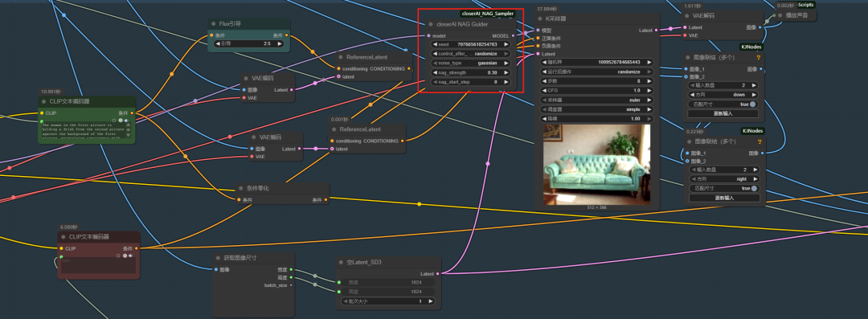868x319 pixels.
Task: Click 更新输入 button on upper 图像联结 node
Action: [x=723, y=113]
